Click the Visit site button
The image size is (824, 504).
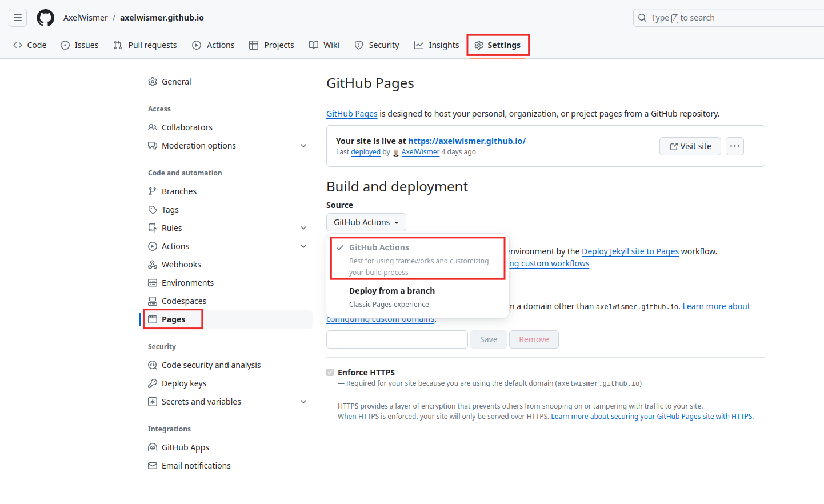tap(690, 146)
